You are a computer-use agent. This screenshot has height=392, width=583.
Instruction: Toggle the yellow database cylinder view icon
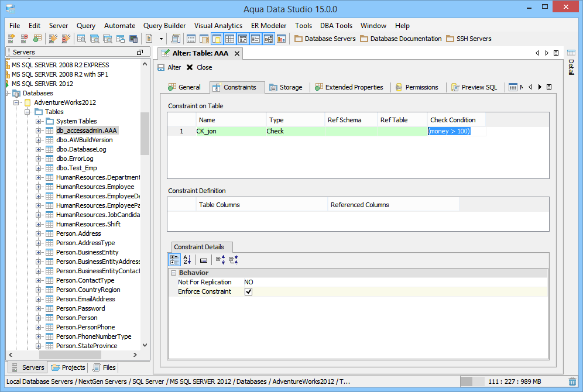217,39
